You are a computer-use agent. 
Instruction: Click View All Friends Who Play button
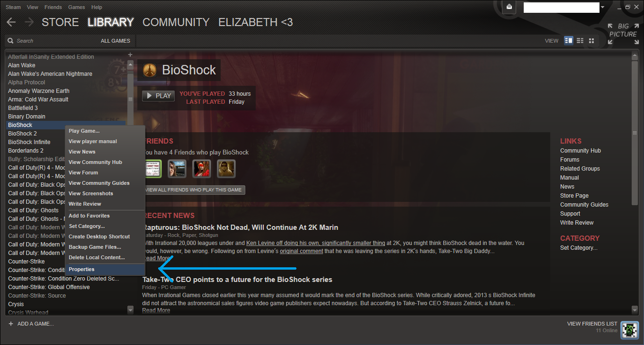[x=194, y=190]
